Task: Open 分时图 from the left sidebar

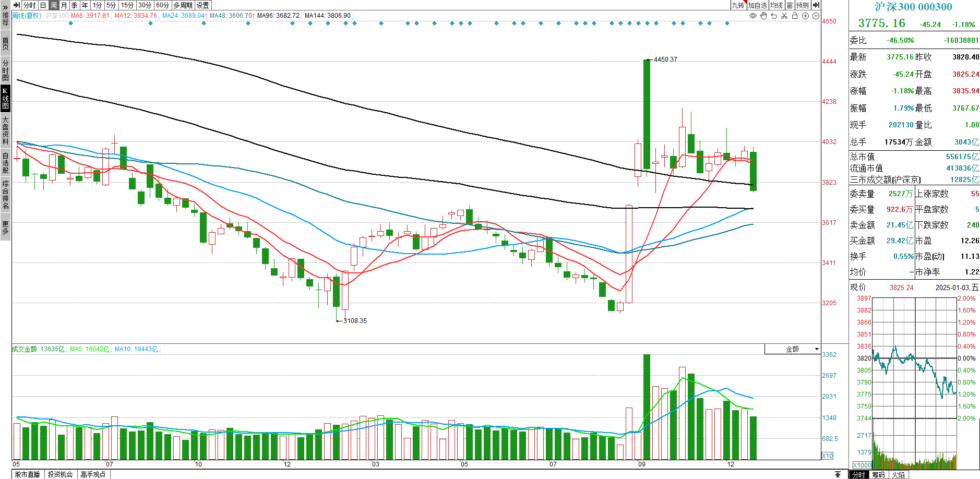Action: (x=5, y=69)
